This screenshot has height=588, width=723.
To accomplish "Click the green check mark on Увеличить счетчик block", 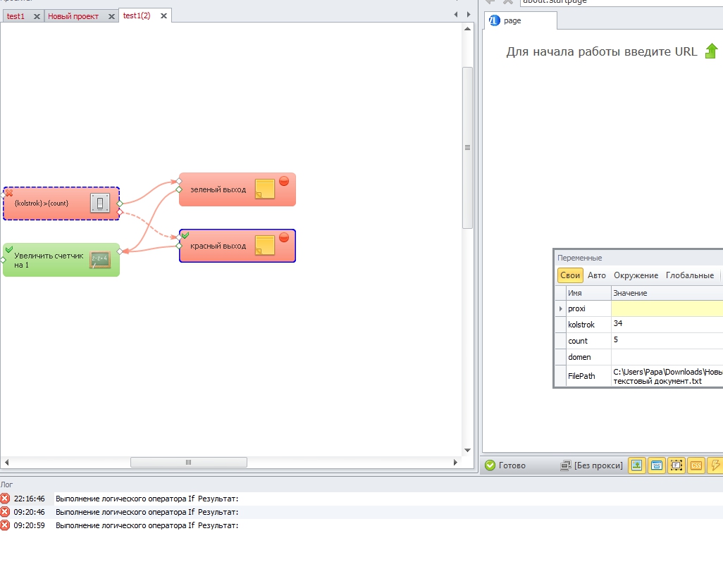I will click(x=8, y=250).
